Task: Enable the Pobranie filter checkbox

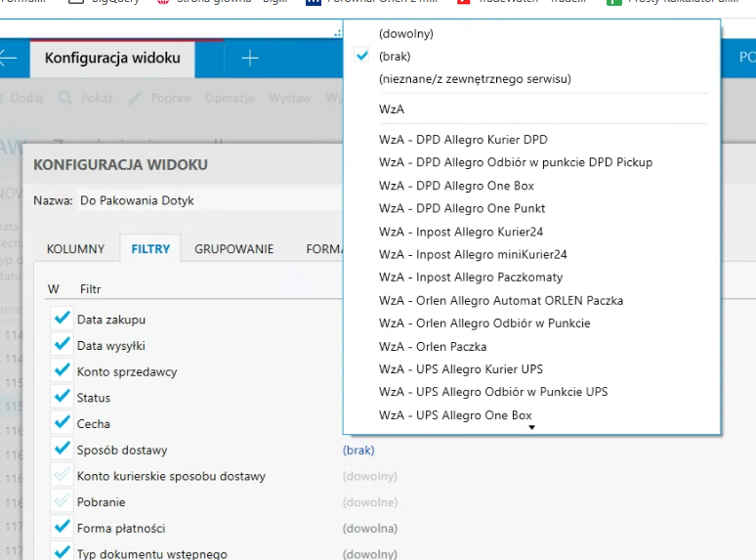Action: click(63, 502)
